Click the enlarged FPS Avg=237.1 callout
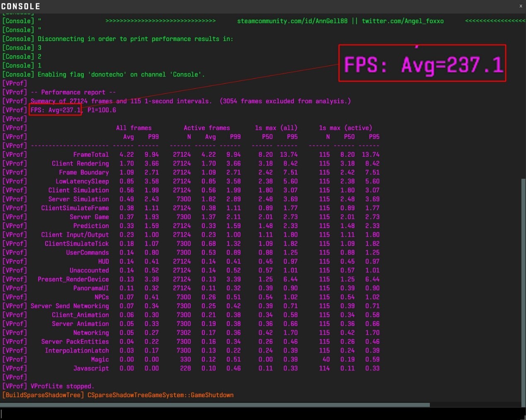The width and height of the screenshot is (526, 420). [422, 63]
